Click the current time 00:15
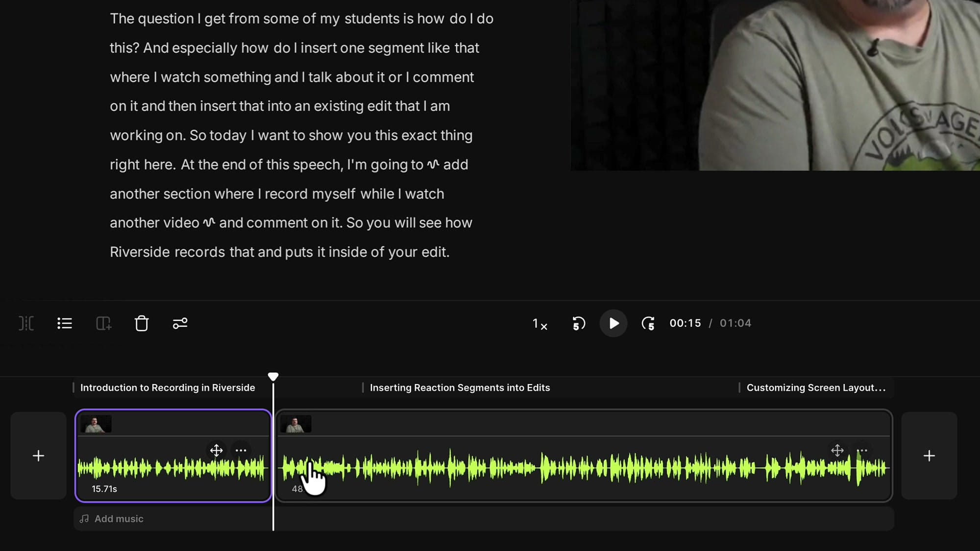 pyautogui.click(x=685, y=323)
